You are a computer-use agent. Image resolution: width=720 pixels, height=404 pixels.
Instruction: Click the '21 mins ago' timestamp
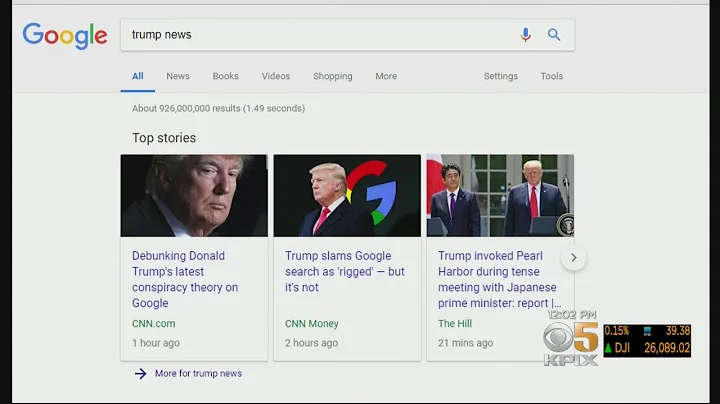pyautogui.click(x=465, y=343)
